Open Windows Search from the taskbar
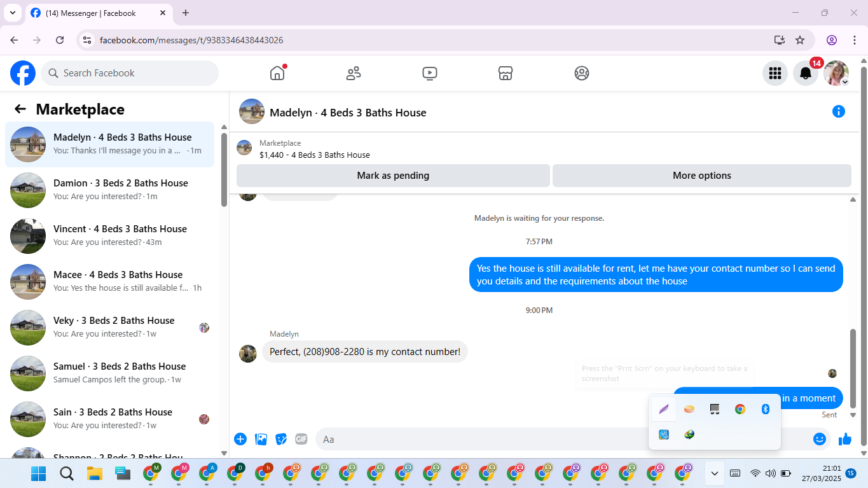The image size is (868, 488). (x=67, y=473)
